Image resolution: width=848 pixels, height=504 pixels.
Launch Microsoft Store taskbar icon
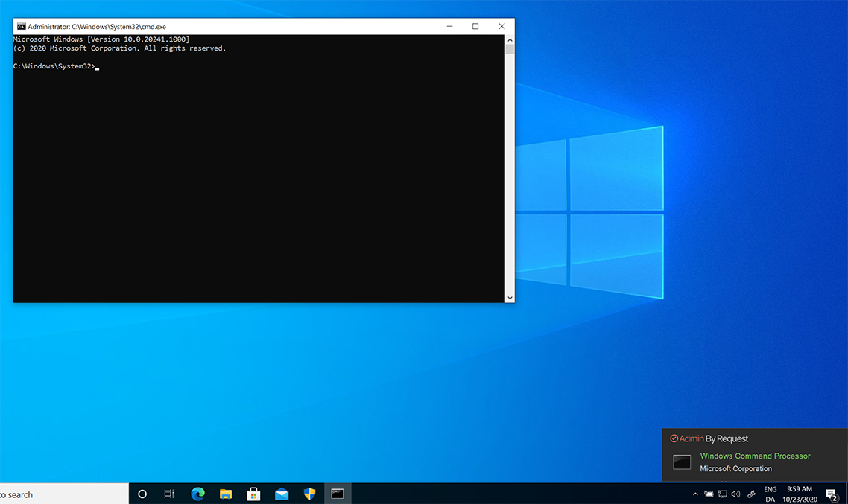tap(253, 494)
